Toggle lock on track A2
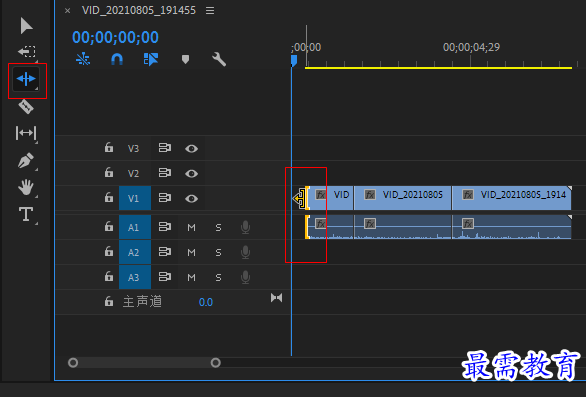Viewport: 586px width, 397px height. pyautogui.click(x=109, y=251)
